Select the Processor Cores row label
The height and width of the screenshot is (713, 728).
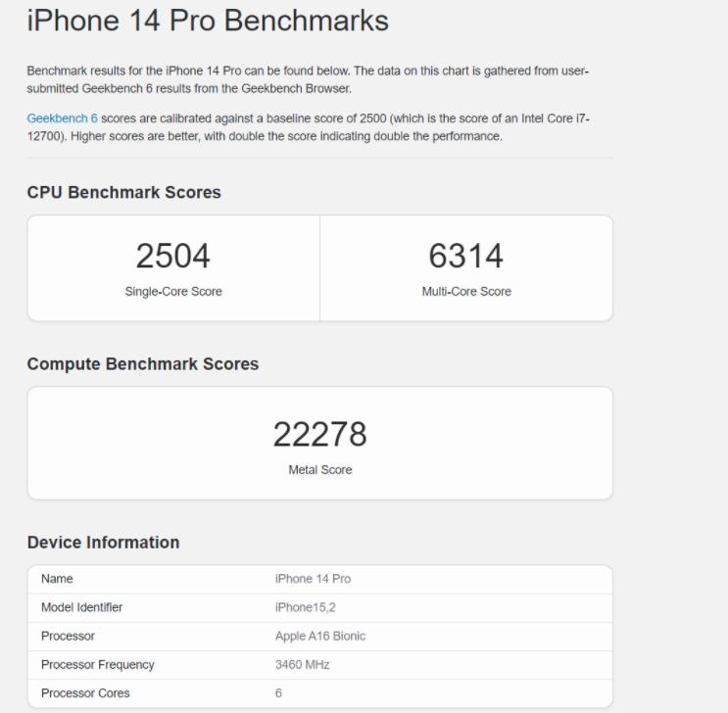point(85,693)
